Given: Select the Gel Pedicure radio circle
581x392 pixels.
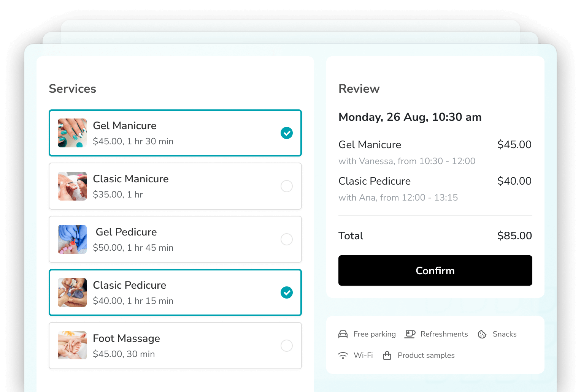Looking at the screenshot, I should click(x=287, y=239).
